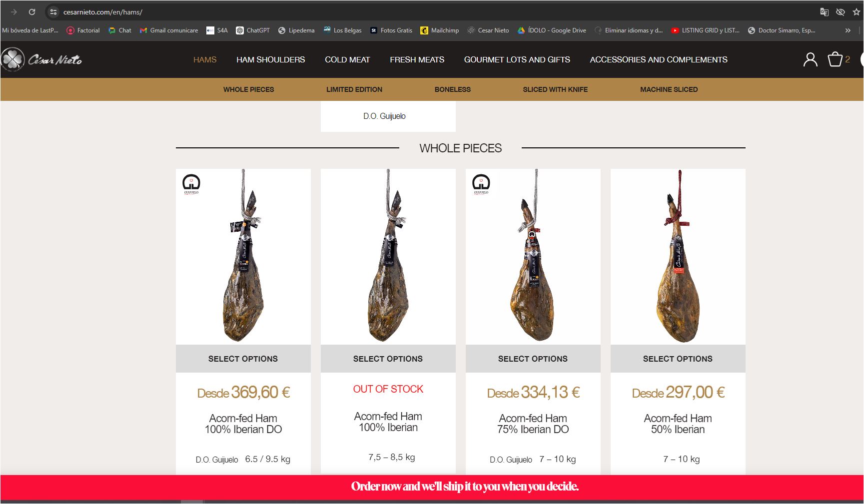This screenshot has height=504, width=864.
Task: Select options for 369,60 € ham
Action: coord(243,359)
